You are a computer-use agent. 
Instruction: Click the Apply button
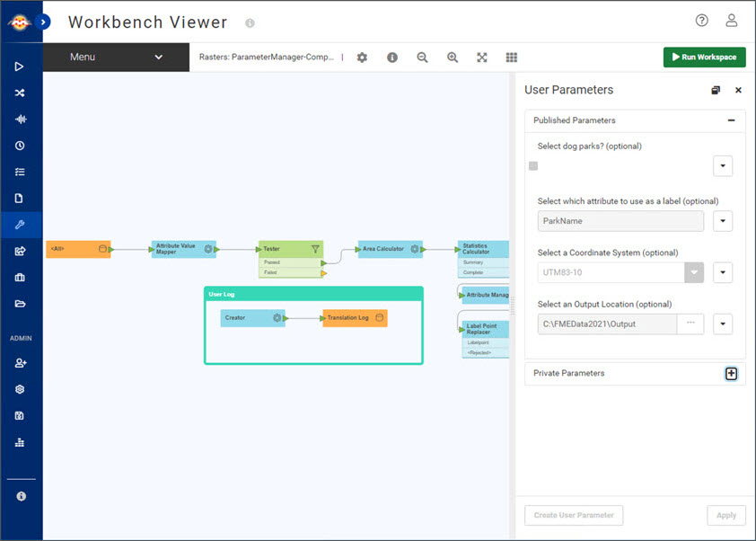click(726, 516)
